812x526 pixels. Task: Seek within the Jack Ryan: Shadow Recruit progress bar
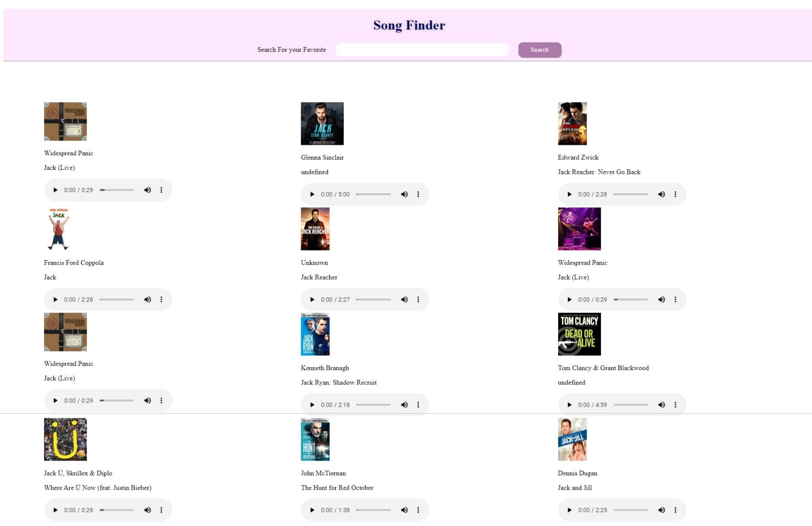click(373, 405)
